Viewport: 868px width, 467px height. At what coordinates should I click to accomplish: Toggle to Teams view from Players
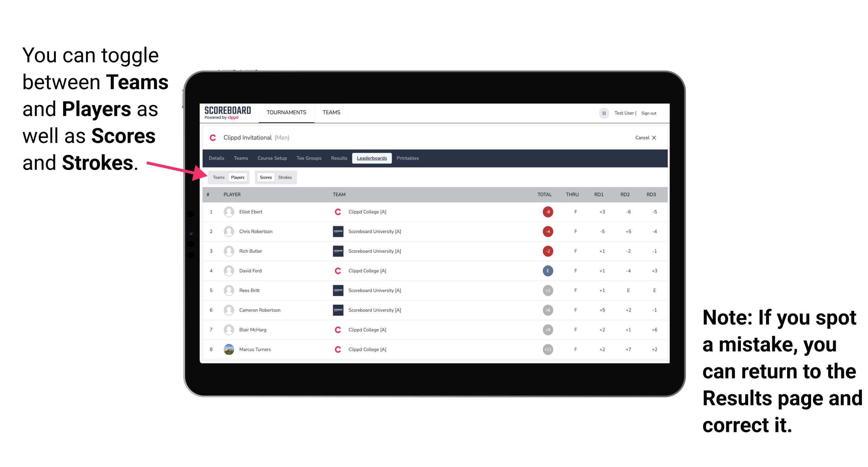pos(217,177)
